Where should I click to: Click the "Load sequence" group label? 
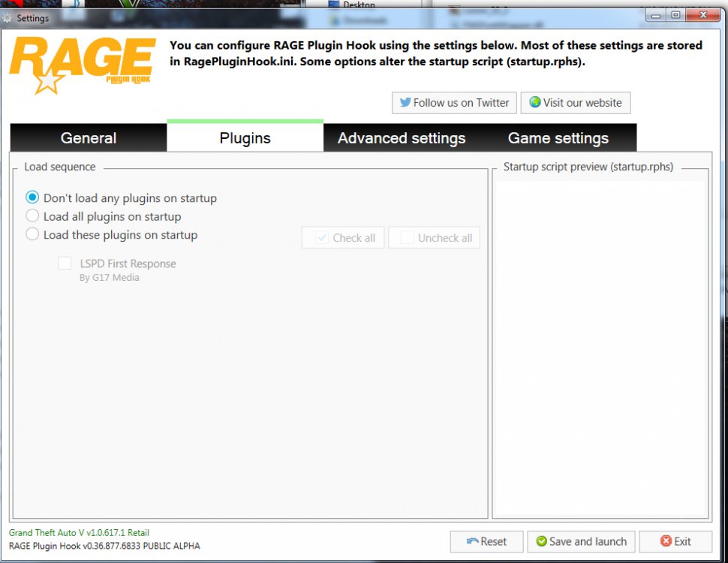click(60, 167)
